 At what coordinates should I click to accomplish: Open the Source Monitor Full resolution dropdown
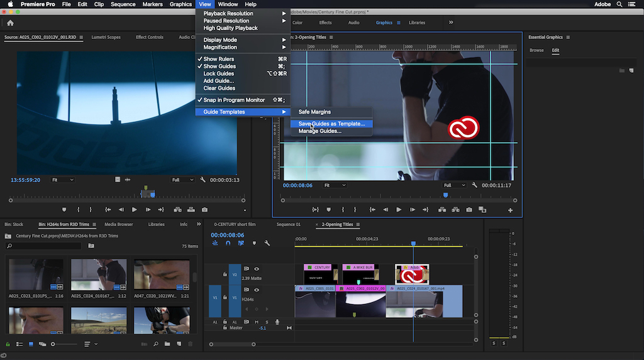pyautogui.click(x=184, y=180)
